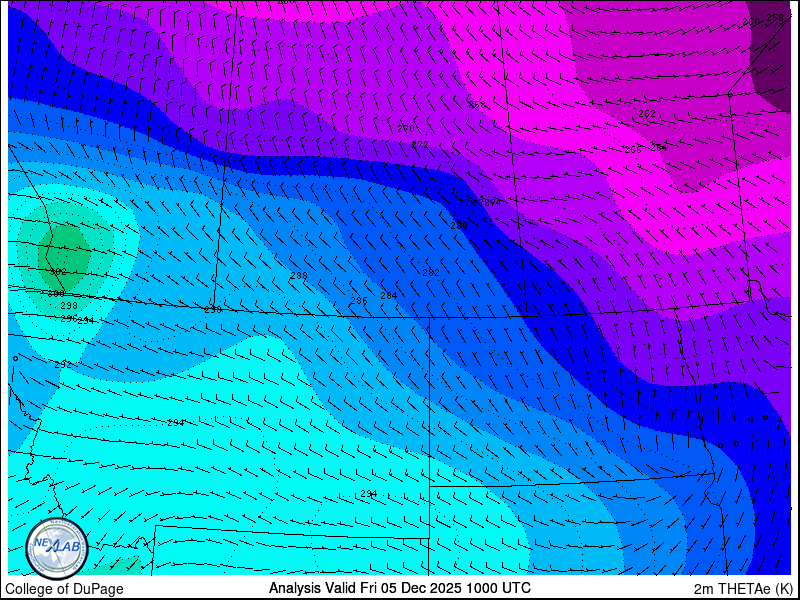This screenshot has width=800, height=600.
Task: Click the 264 contour label
Action: pyautogui.click(x=659, y=147)
